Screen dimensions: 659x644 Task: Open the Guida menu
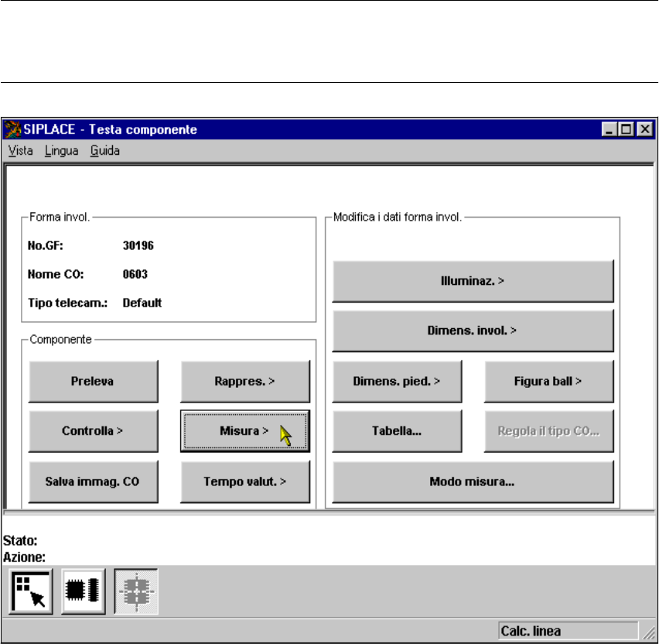104,151
